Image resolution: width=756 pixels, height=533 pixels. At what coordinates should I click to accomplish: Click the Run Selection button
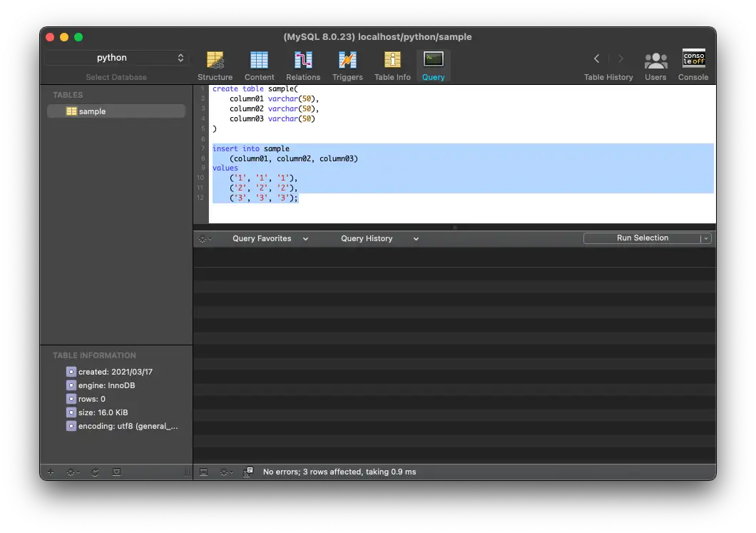pos(642,238)
